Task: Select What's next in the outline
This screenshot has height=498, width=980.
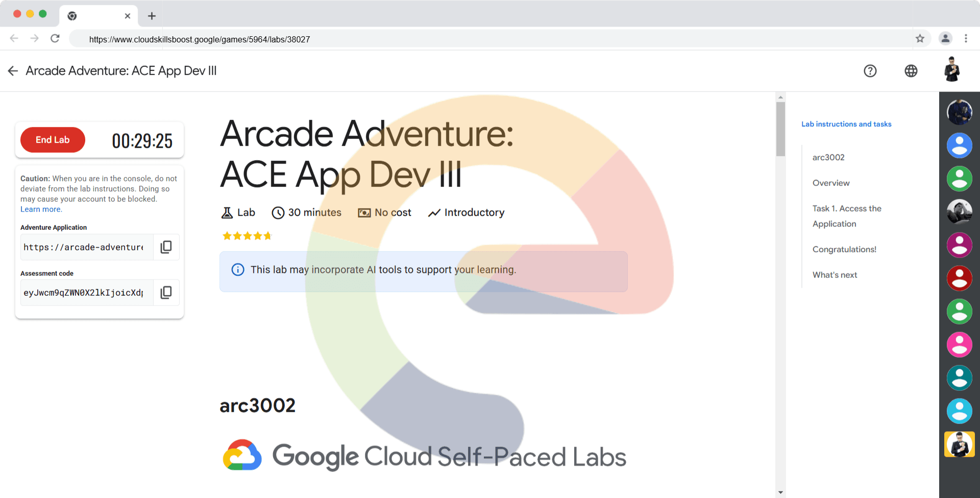Action: pos(835,275)
